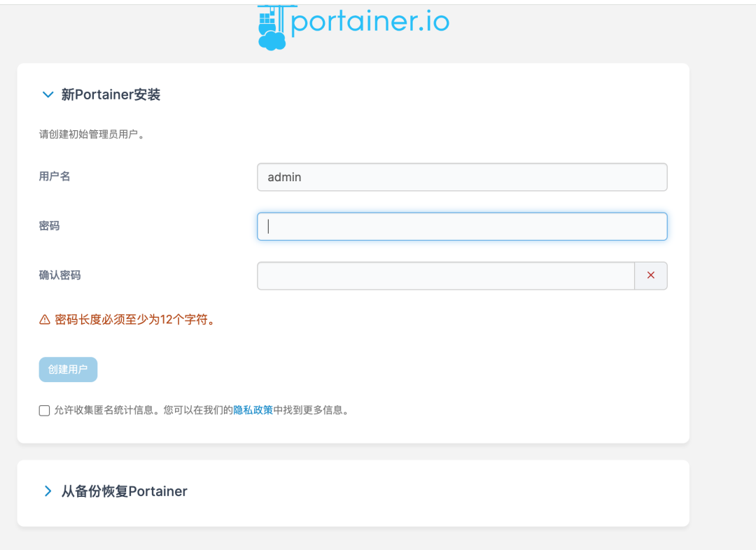Click the red X icon beside 确认密码
The width and height of the screenshot is (756, 550).
pyautogui.click(x=651, y=275)
